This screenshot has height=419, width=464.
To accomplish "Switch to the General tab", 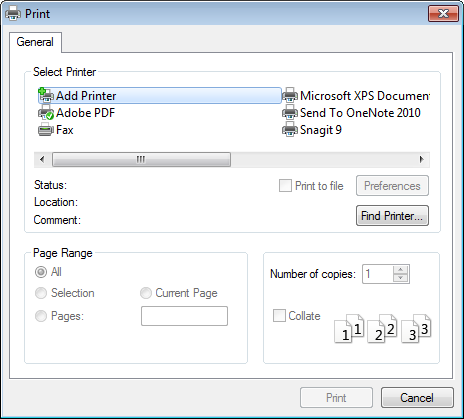I will point(35,42).
